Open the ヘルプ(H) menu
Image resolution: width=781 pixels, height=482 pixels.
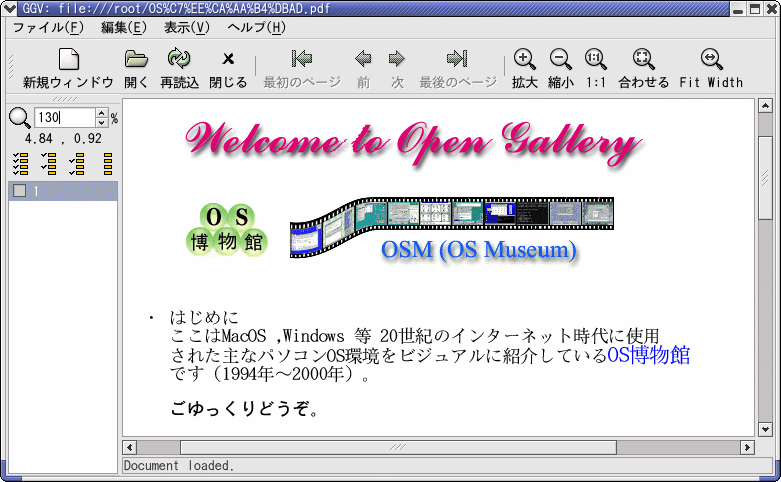tap(256, 27)
